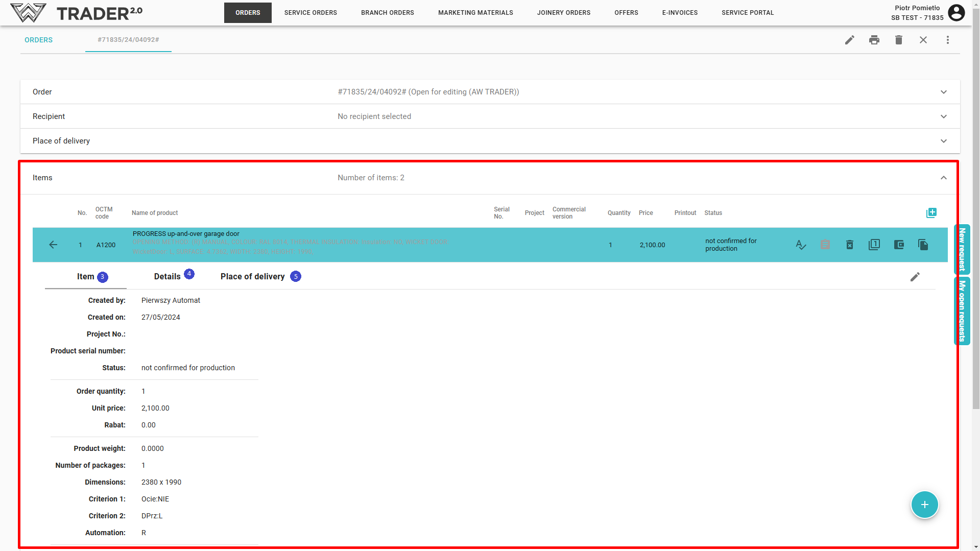Expand the Order section chevron

pyautogui.click(x=944, y=92)
